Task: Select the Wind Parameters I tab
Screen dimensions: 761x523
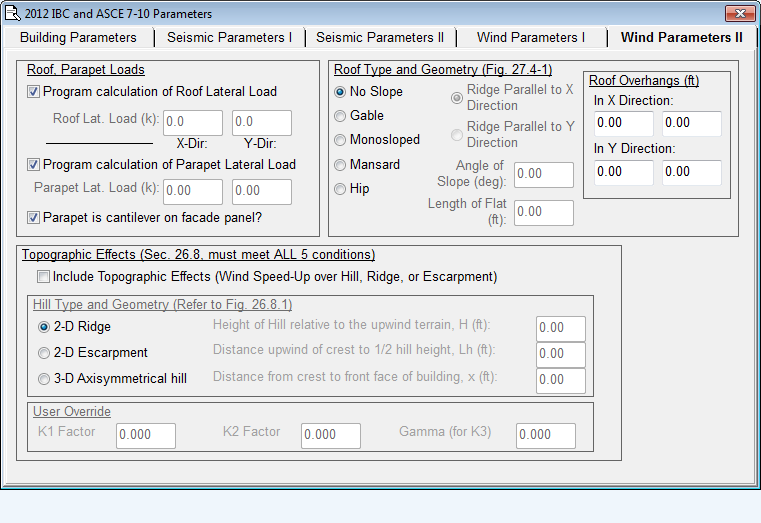Action: click(531, 38)
